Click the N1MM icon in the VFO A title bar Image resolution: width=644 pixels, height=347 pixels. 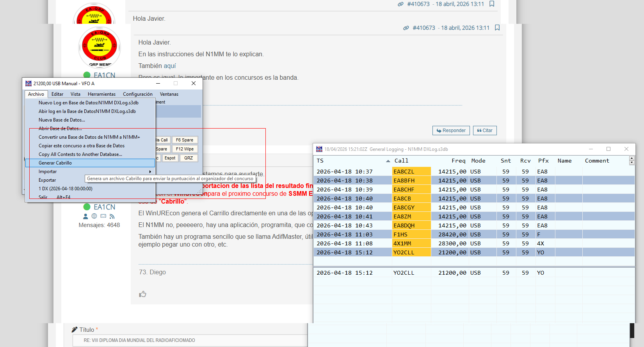tap(28, 83)
